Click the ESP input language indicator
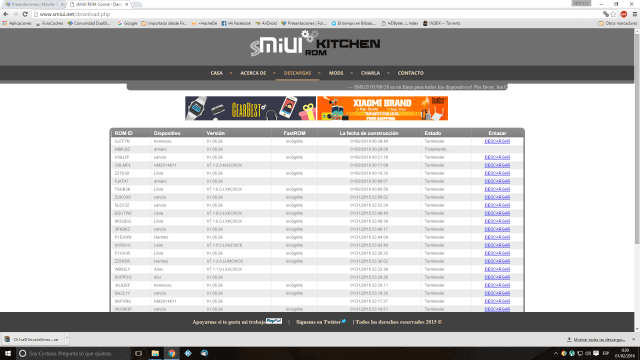640x360 pixels. click(x=606, y=353)
